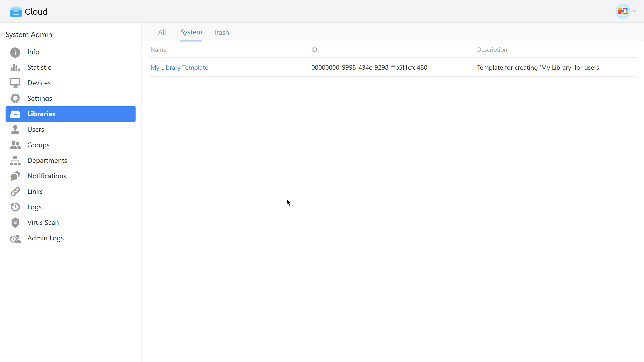Select the System tab
644x362 pixels.
point(191,32)
